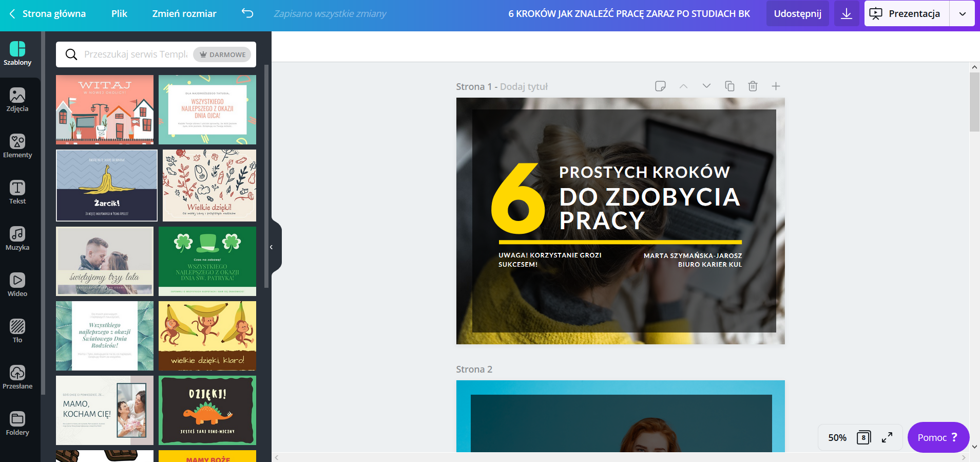Move page 1 down with chevron
980x462 pixels.
(706, 86)
